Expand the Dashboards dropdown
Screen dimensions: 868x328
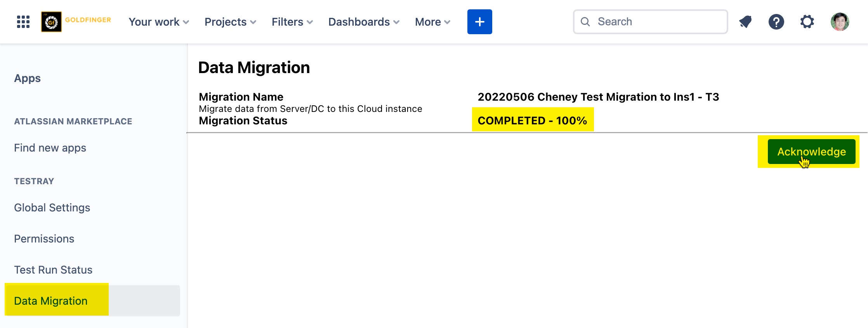pyautogui.click(x=364, y=22)
